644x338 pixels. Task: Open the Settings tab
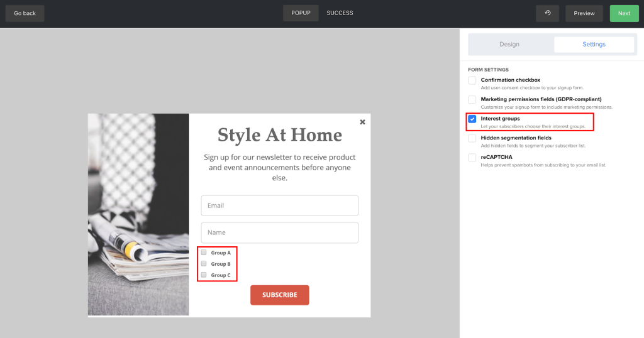pyautogui.click(x=594, y=45)
